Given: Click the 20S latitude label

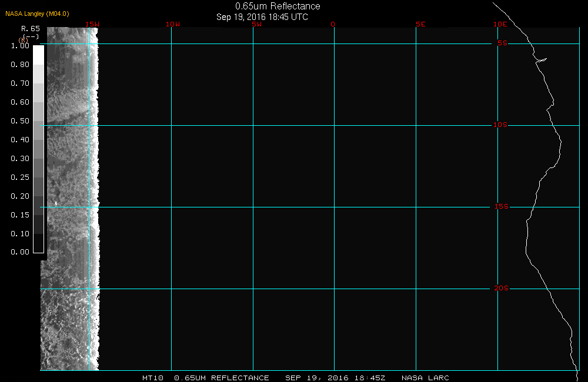Looking at the screenshot, I should click(x=502, y=289).
